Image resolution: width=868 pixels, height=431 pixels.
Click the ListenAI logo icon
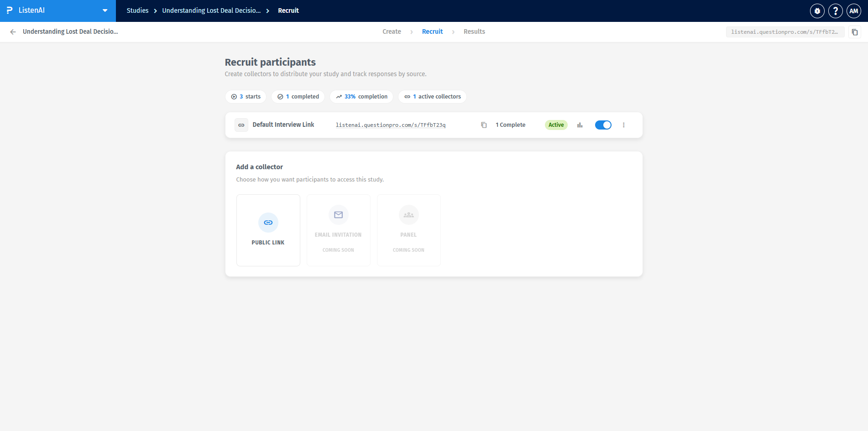coord(10,10)
